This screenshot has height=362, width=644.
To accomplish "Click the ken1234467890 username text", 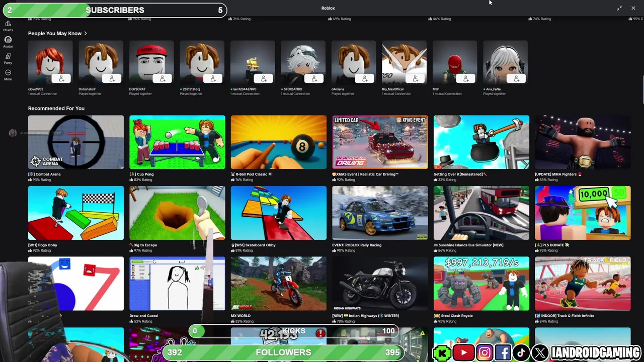I will point(245,89).
